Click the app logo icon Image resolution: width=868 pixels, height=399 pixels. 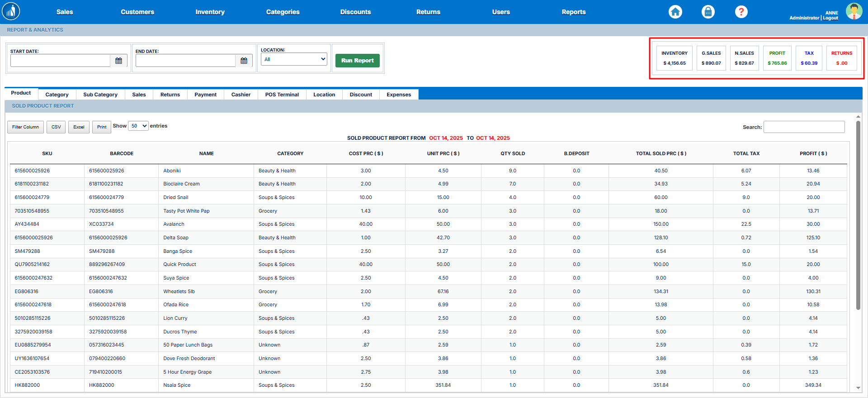point(11,11)
